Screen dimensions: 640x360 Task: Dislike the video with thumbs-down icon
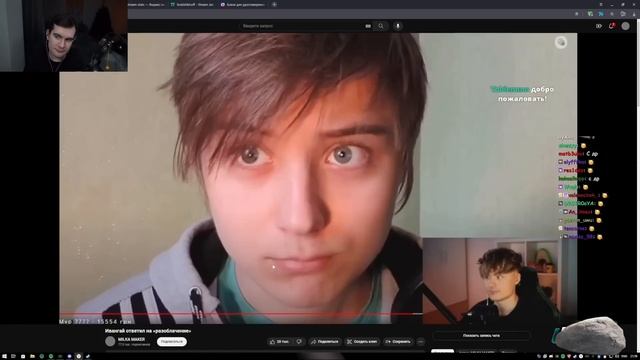299,342
